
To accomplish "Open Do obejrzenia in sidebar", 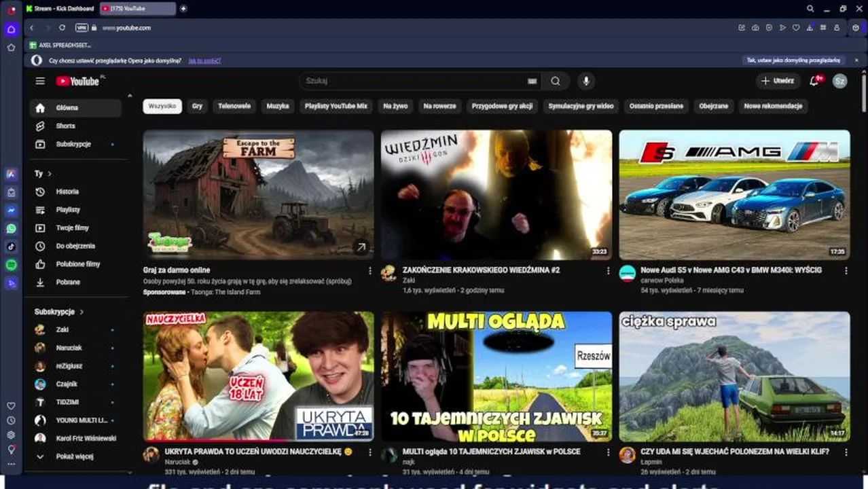I will tap(75, 246).
